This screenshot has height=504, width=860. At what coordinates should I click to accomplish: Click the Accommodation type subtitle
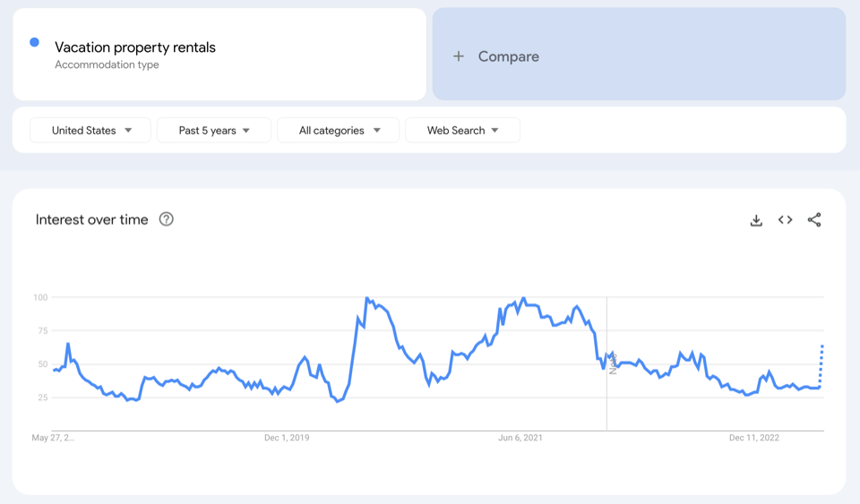point(107,65)
